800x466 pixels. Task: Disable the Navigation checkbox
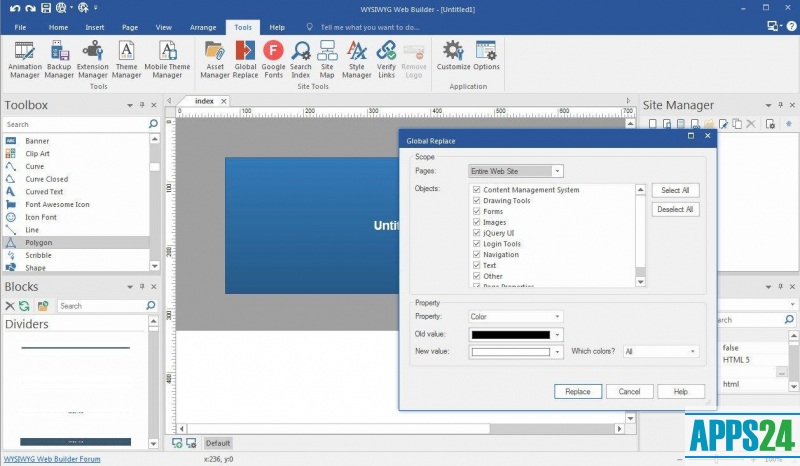pyautogui.click(x=476, y=255)
